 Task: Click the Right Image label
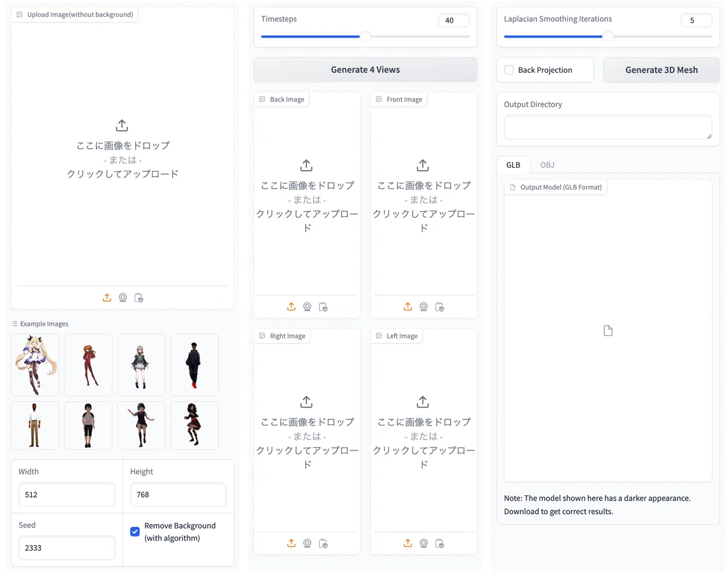click(288, 336)
